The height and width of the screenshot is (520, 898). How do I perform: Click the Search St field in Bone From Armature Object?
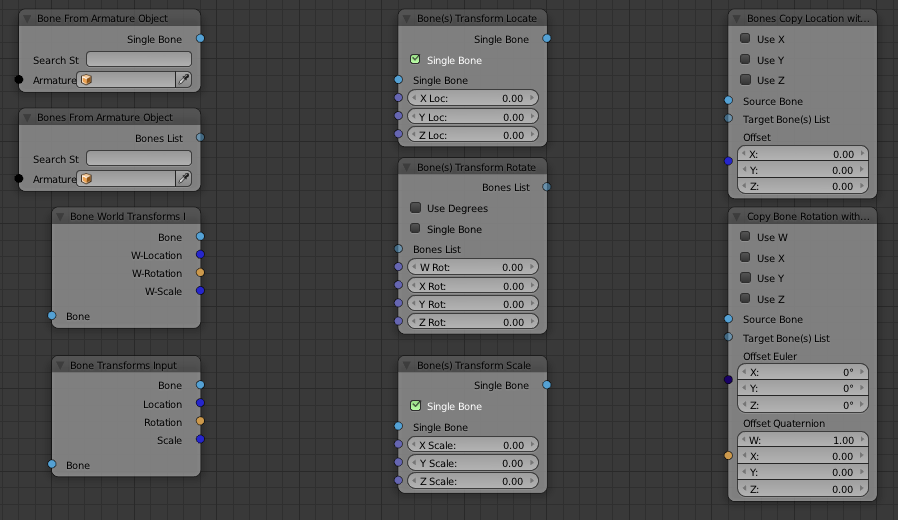coord(138,60)
